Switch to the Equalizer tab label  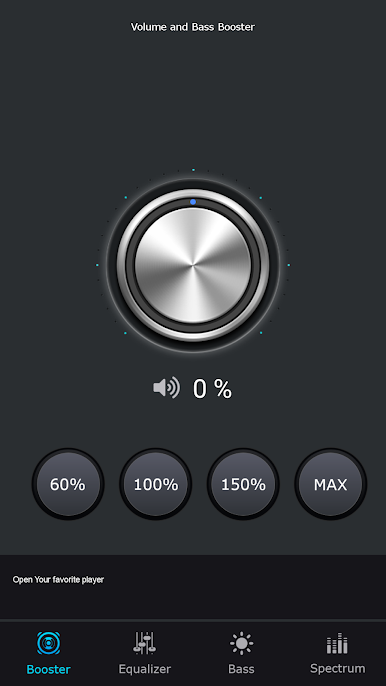click(144, 669)
